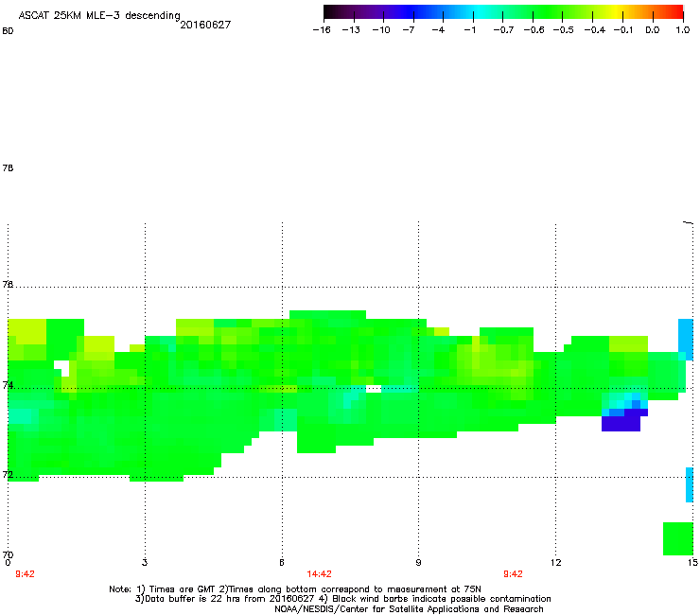Click the yellow section of the colorbar
This screenshot has width=700, height=615.
pos(616,12)
